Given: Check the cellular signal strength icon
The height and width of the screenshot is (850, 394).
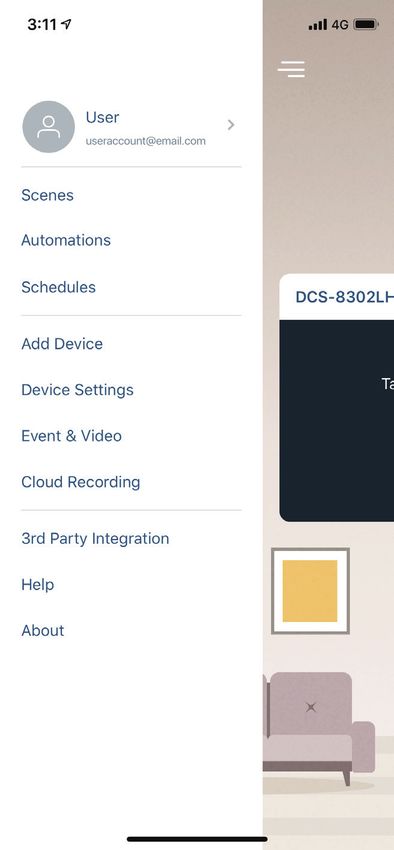Looking at the screenshot, I should [318, 24].
